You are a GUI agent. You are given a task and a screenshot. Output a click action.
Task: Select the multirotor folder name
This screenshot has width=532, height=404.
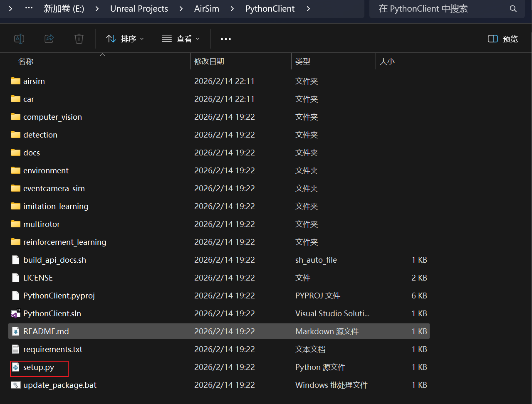tap(42, 224)
